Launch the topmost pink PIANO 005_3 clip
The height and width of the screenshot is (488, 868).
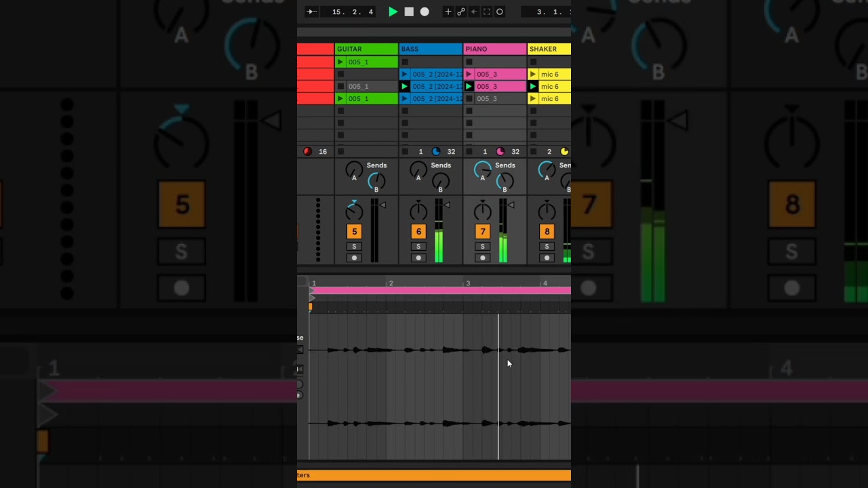(x=469, y=74)
